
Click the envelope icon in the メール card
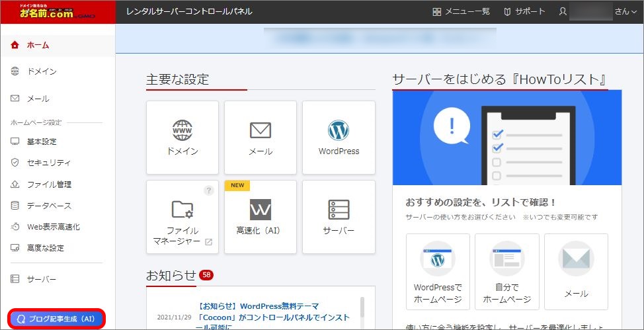click(261, 130)
